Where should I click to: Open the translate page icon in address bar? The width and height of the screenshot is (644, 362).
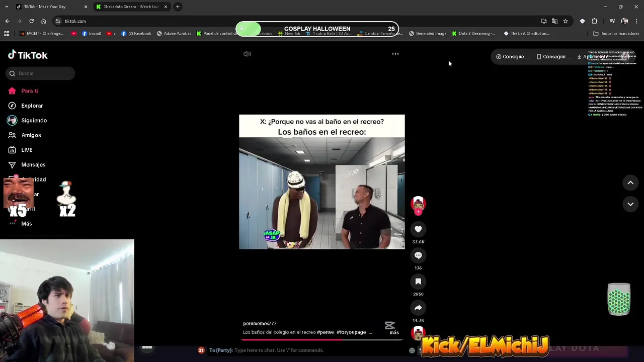coord(554,21)
